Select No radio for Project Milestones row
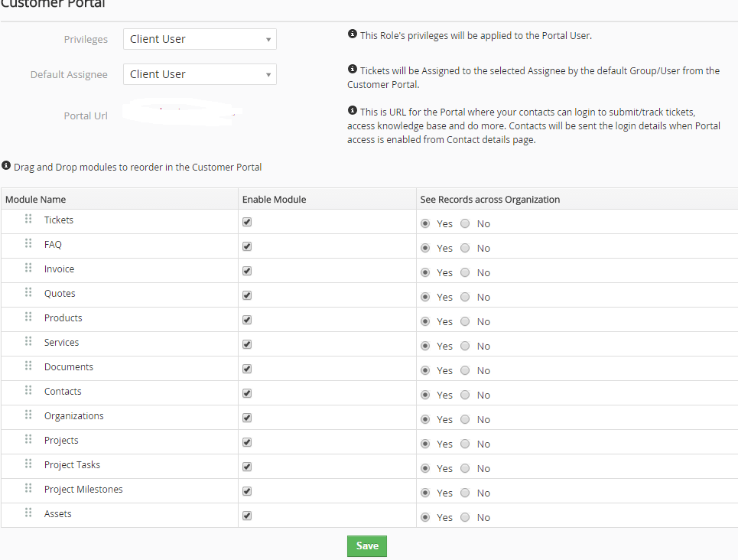Image resolution: width=738 pixels, height=560 pixels. coord(465,493)
